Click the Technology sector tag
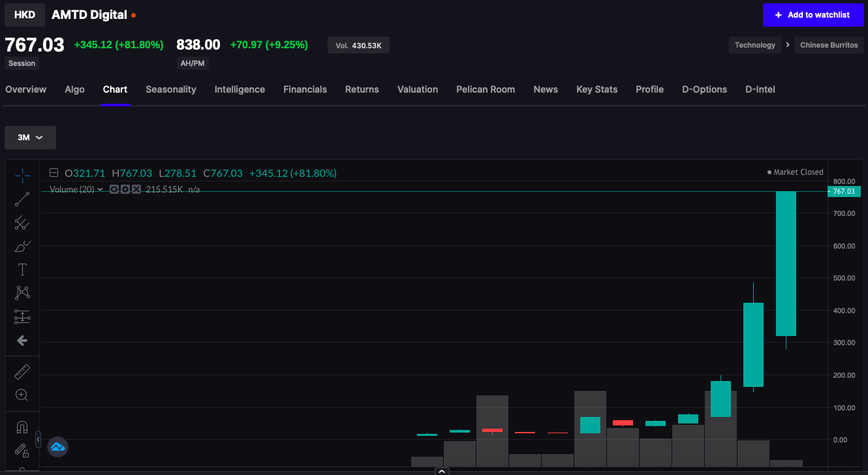This screenshot has height=475, width=868. coord(755,45)
